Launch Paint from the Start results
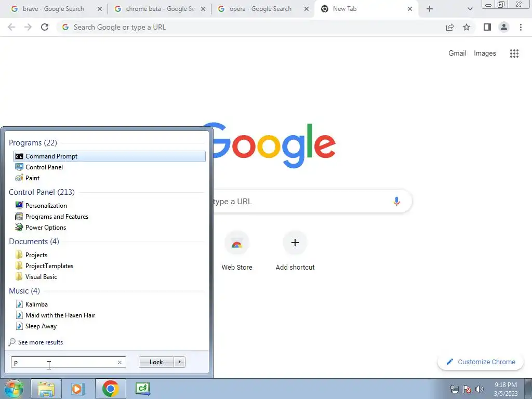The image size is (532, 399). click(109, 178)
